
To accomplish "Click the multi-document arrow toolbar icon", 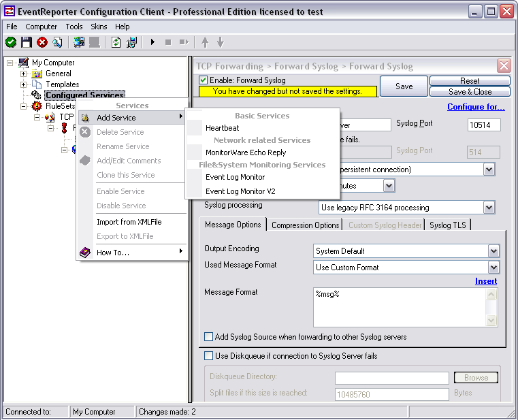I will point(132,42).
